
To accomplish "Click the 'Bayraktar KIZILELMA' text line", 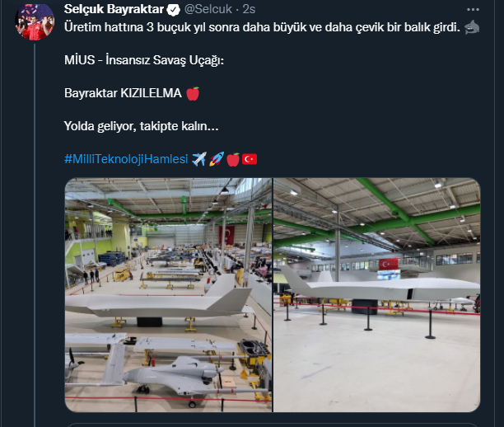I will (123, 93).
